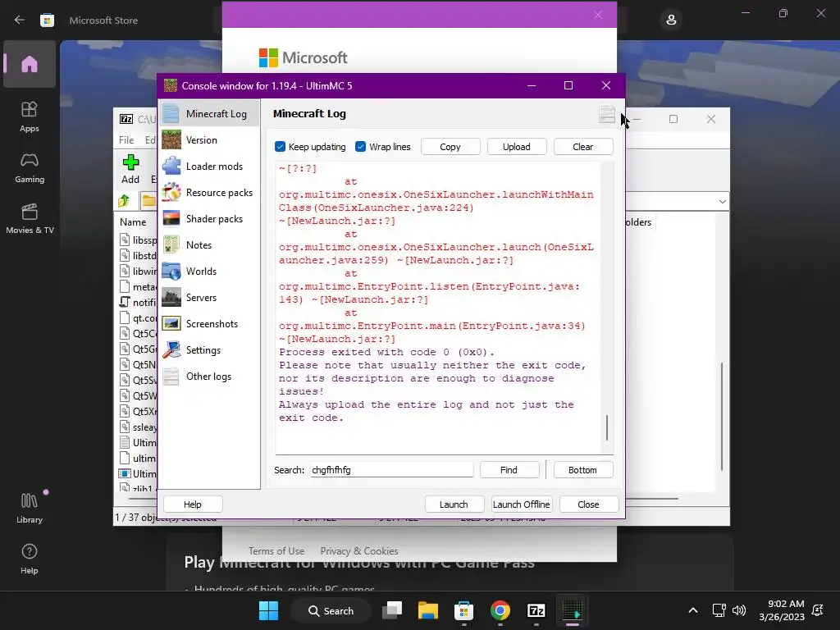840x630 pixels.
Task: Jump to log Bottom button
Action: [x=583, y=470]
